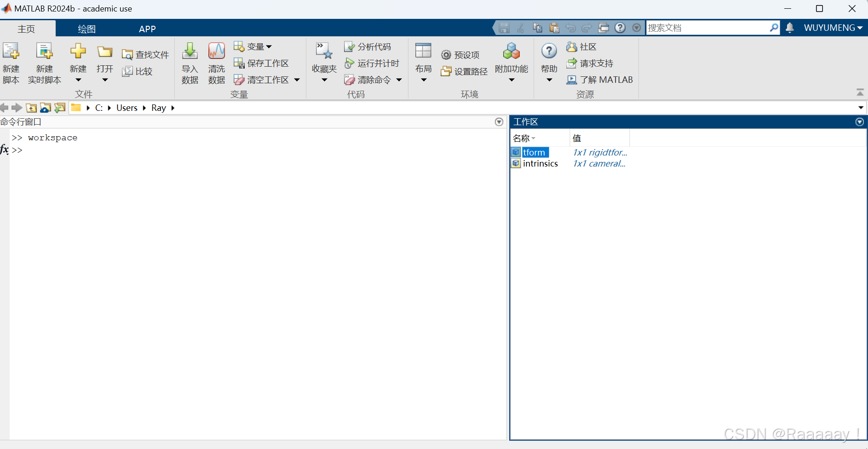Switch to the APP tab
The width and height of the screenshot is (868, 449).
pos(147,29)
